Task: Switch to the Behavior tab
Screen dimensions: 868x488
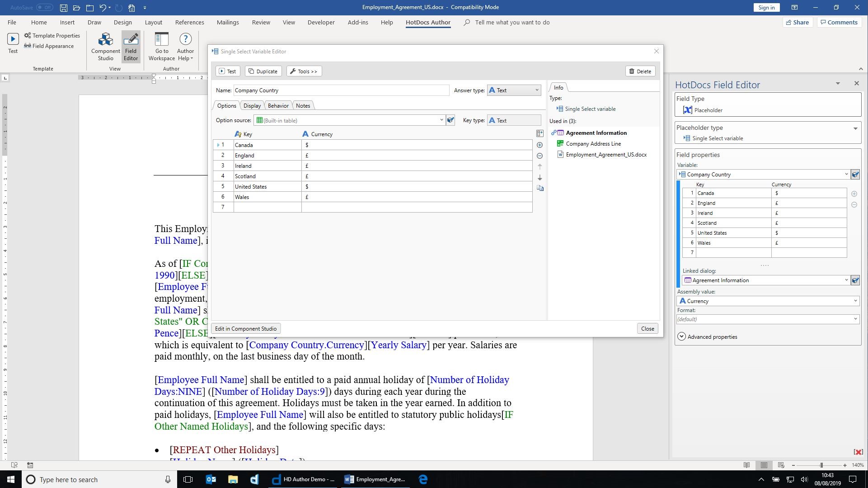Action: pos(278,105)
